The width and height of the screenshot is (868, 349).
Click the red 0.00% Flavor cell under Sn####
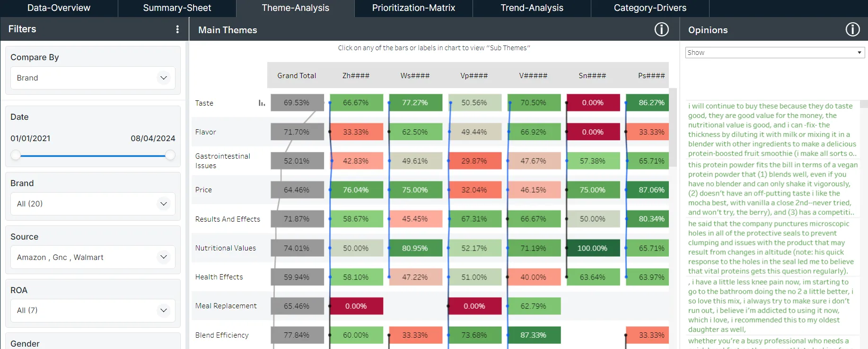(x=593, y=132)
